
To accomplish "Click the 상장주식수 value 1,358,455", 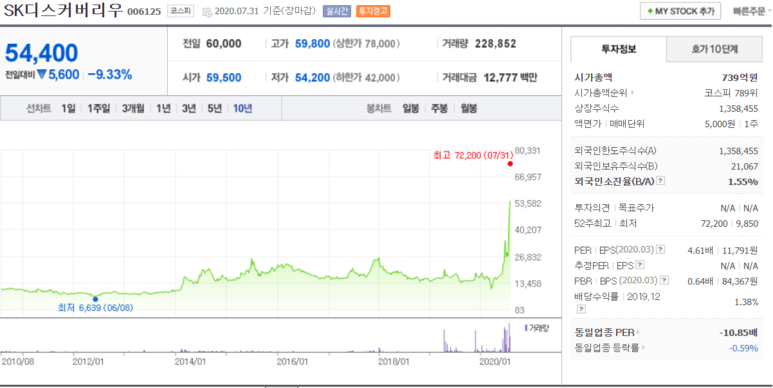I will [x=738, y=108].
